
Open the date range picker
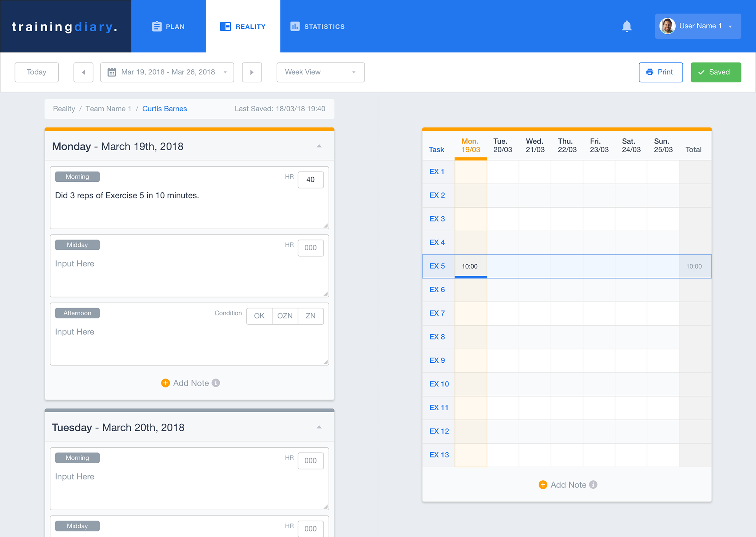point(167,72)
